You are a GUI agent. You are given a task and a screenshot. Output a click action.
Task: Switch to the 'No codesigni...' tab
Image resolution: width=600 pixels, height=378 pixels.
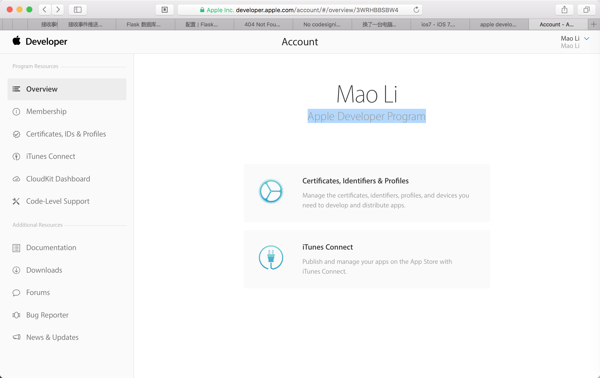(322, 24)
